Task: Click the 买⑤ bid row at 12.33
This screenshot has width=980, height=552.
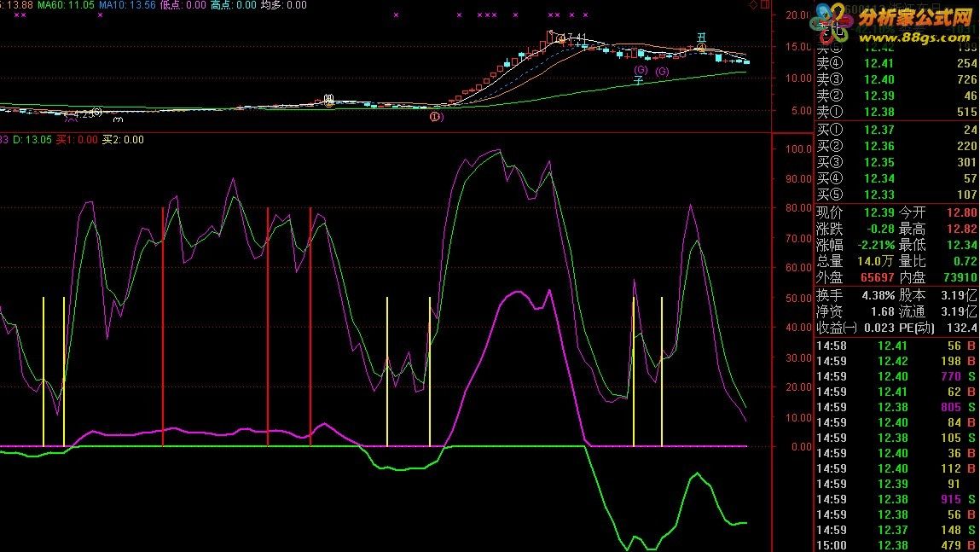Action: pos(897,195)
